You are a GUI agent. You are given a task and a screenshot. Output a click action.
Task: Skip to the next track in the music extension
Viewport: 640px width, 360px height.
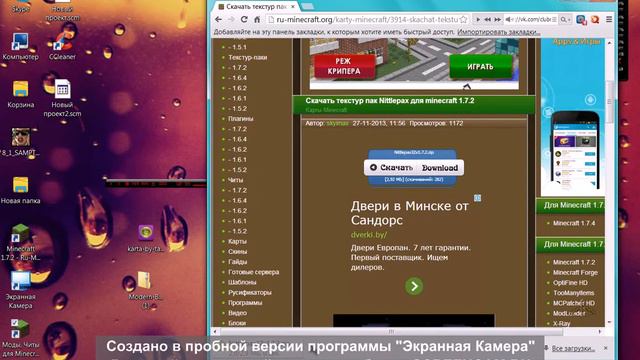click(497, 19)
